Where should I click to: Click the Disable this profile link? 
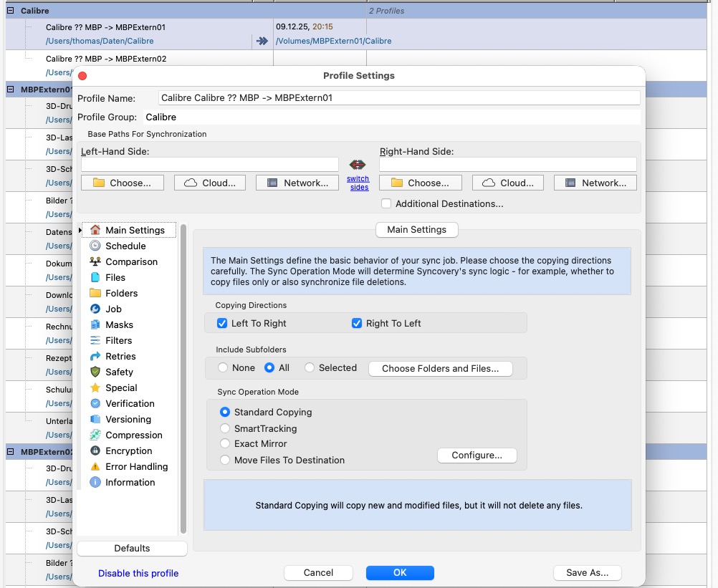tap(138, 573)
